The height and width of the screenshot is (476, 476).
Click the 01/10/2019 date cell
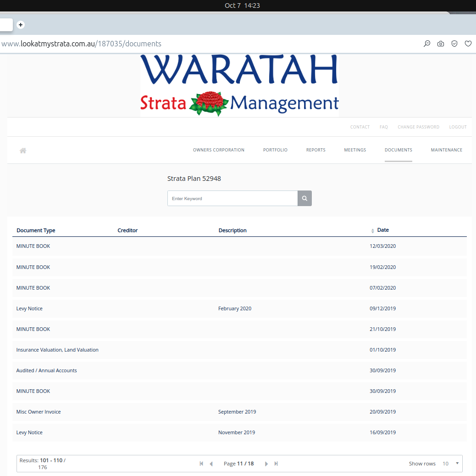coord(382,350)
